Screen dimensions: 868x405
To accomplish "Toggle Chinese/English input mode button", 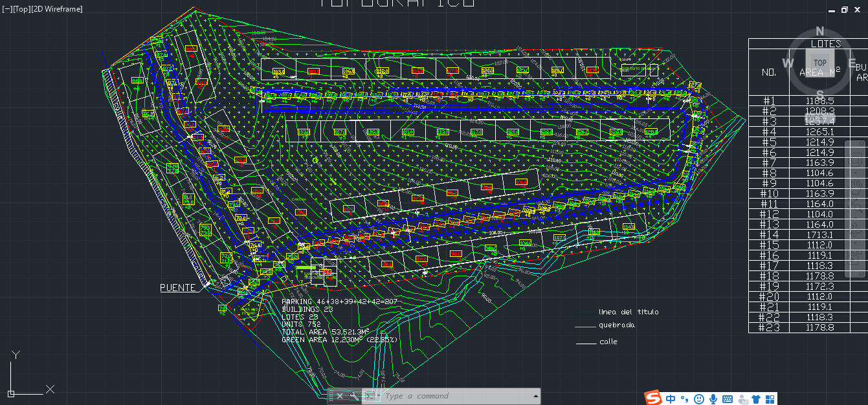I will coord(671,399).
